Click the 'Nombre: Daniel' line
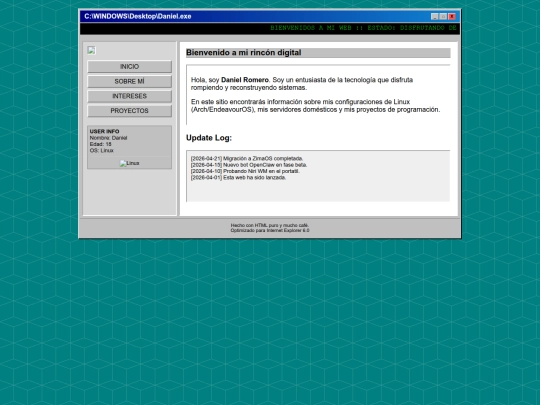The width and height of the screenshot is (540, 405). tap(108, 138)
